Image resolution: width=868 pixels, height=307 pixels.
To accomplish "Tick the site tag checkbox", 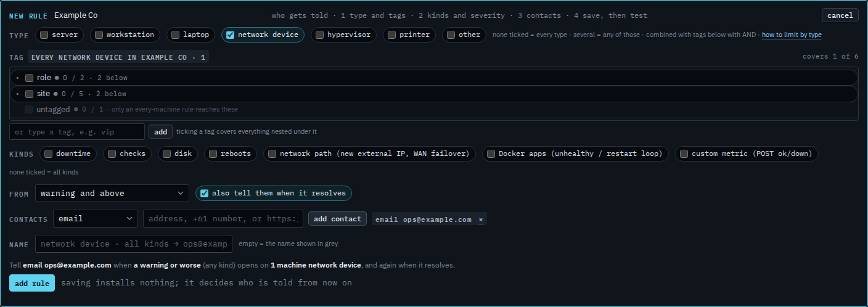I will 29,94.
